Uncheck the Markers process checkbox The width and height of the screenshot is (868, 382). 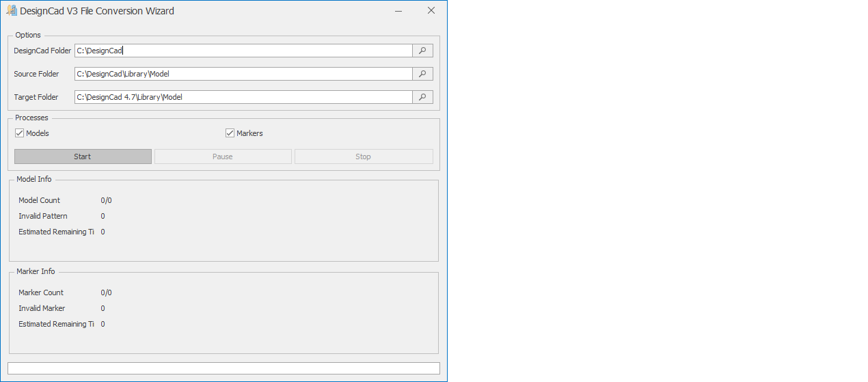coord(230,133)
